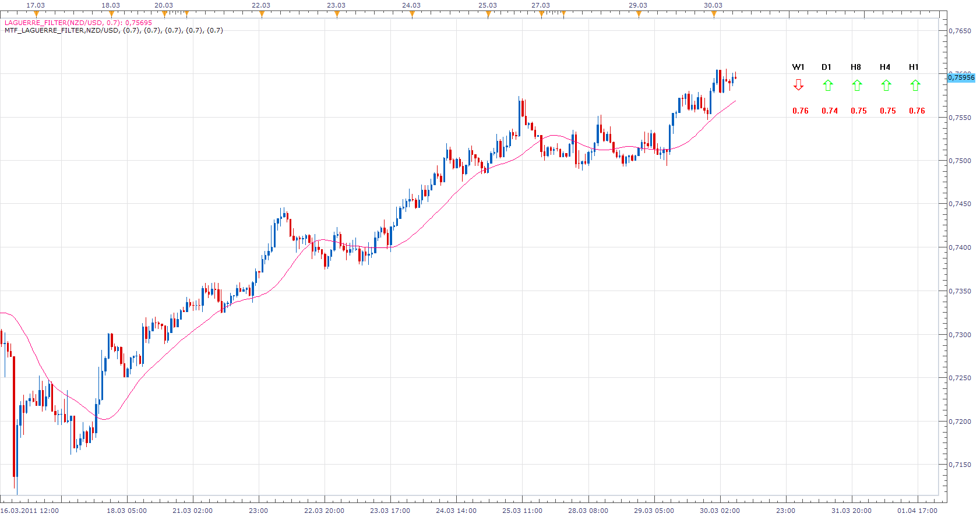Image resolution: width=980 pixels, height=517 pixels.
Task: Select the MTF_LAGUERRE_FILTER indicator label
Action: [114, 30]
